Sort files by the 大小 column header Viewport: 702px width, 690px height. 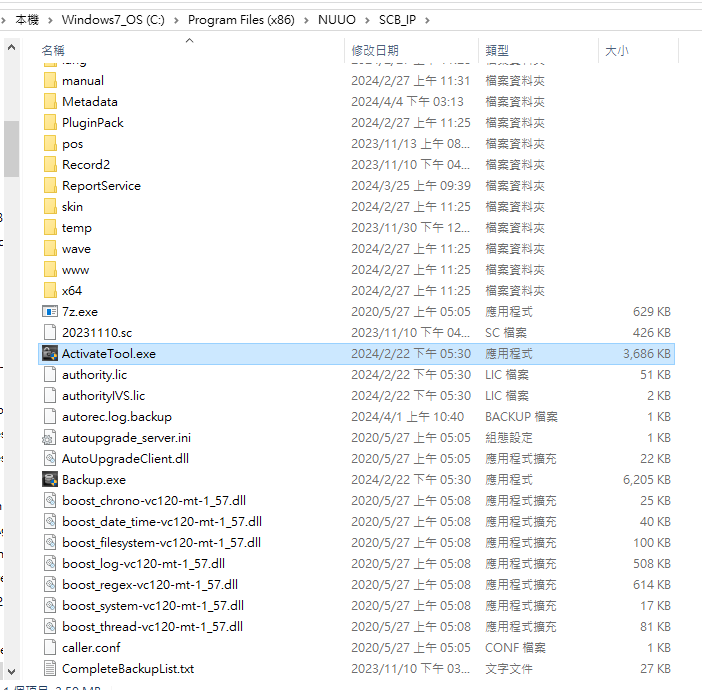pyautogui.click(x=617, y=50)
